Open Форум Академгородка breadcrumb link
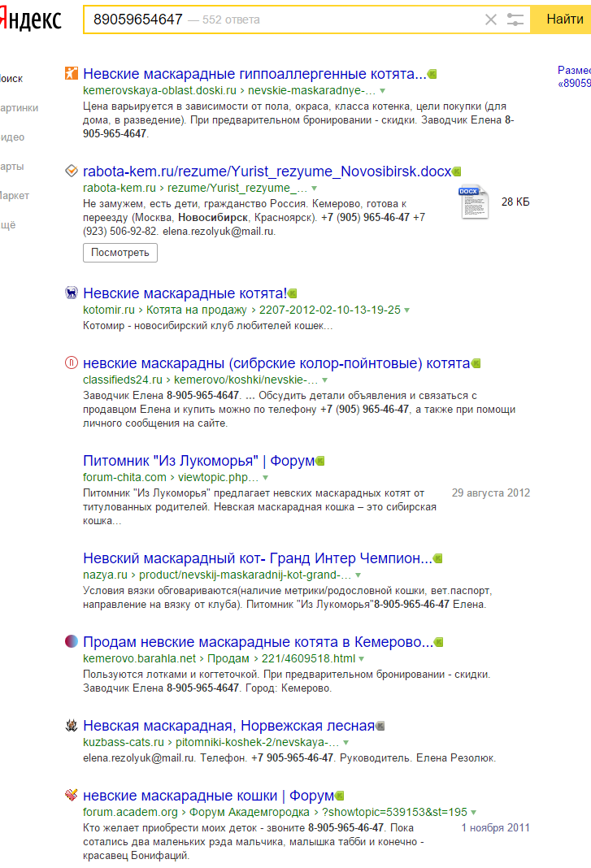Screen dimensions: 591x868 click(250, 812)
